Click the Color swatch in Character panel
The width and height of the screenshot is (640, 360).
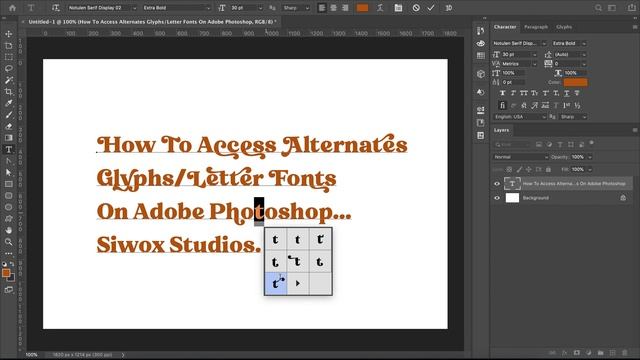pyautogui.click(x=576, y=82)
